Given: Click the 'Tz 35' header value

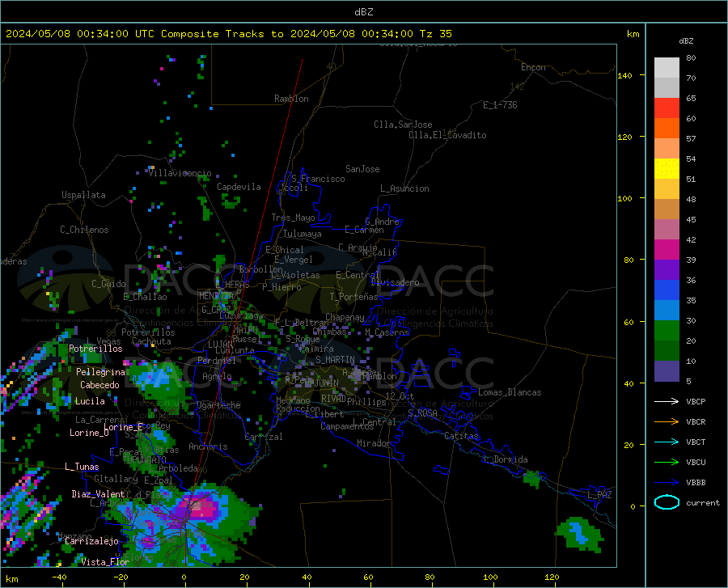Looking at the screenshot, I should pyautogui.click(x=436, y=34).
